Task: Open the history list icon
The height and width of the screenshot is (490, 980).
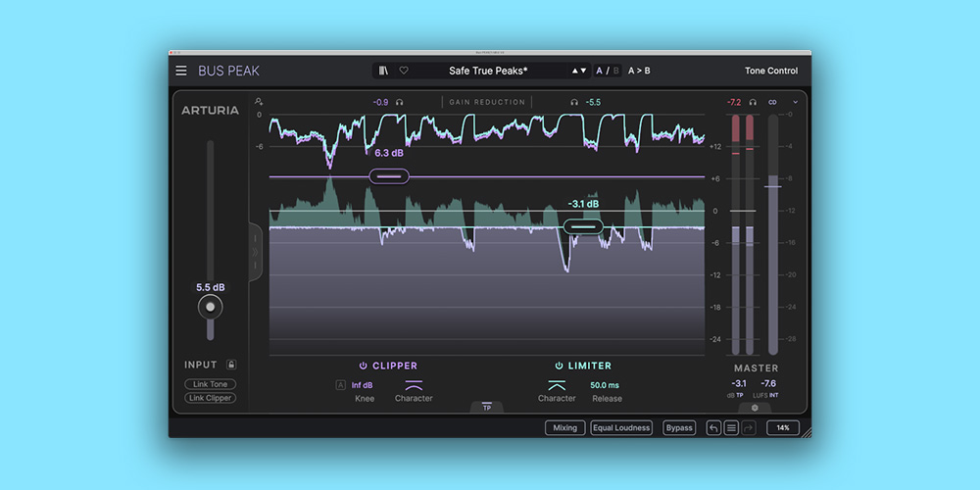Action: pyautogui.click(x=731, y=428)
